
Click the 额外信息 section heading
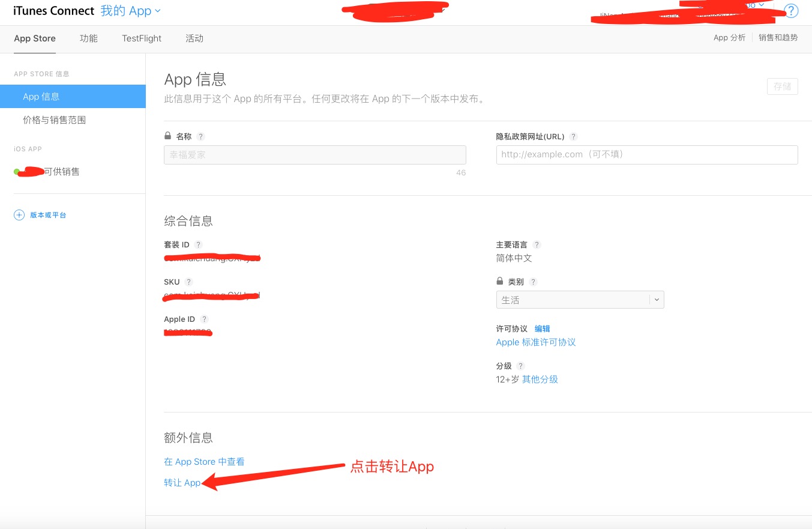[188, 438]
